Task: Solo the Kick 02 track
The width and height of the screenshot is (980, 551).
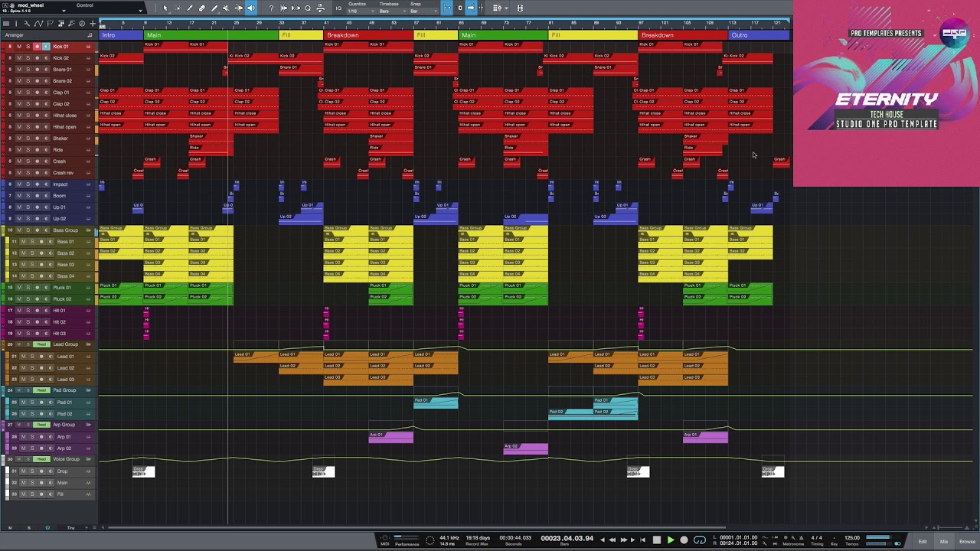Action: (x=28, y=57)
